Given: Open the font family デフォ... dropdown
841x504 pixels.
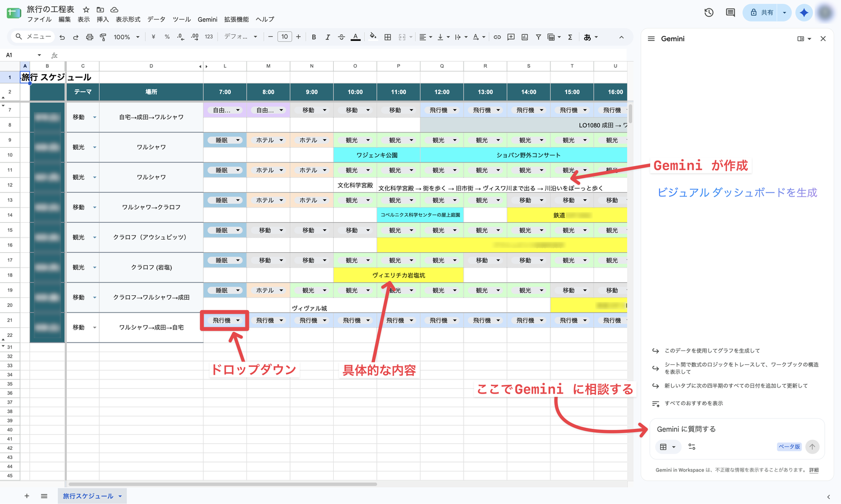Looking at the screenshot, I should pyautogui.click(x=241, y=37).
